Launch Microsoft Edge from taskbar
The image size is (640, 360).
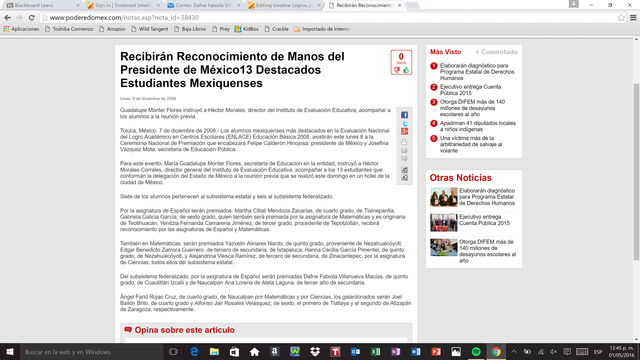194,352
